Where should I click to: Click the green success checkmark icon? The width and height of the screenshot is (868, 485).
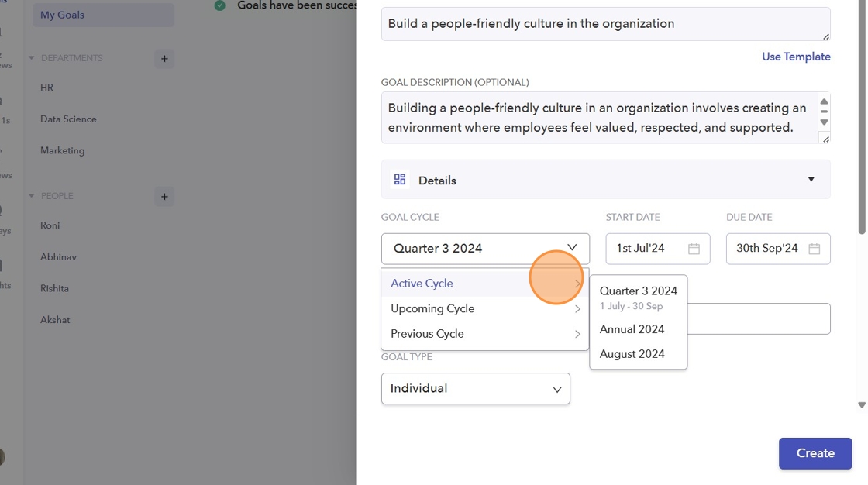tap(220, 5)
